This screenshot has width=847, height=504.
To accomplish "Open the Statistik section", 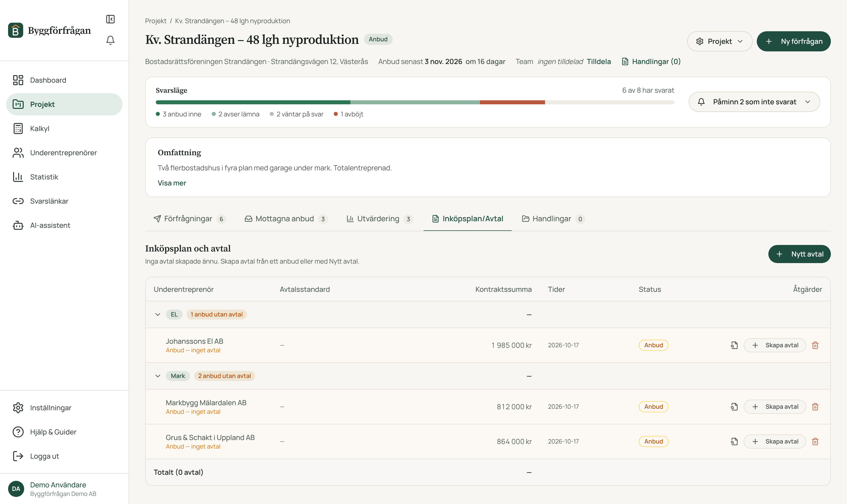I will 64,177.
